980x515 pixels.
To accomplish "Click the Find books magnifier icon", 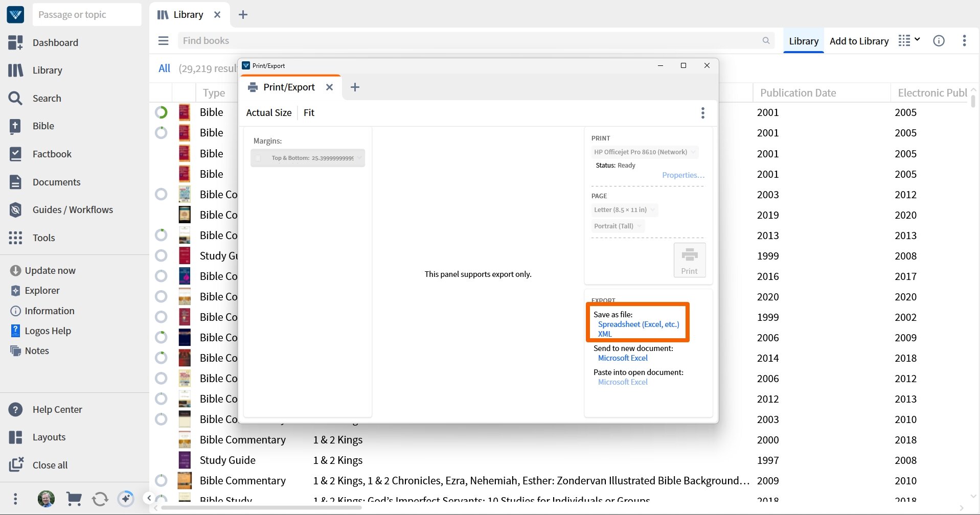I will pyautogui.click(x=766, y=40).
